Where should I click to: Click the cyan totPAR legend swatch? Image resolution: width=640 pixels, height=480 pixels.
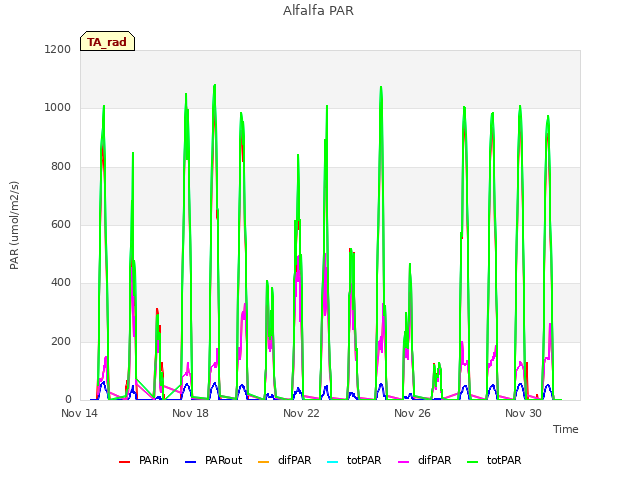tap(333, 462)
